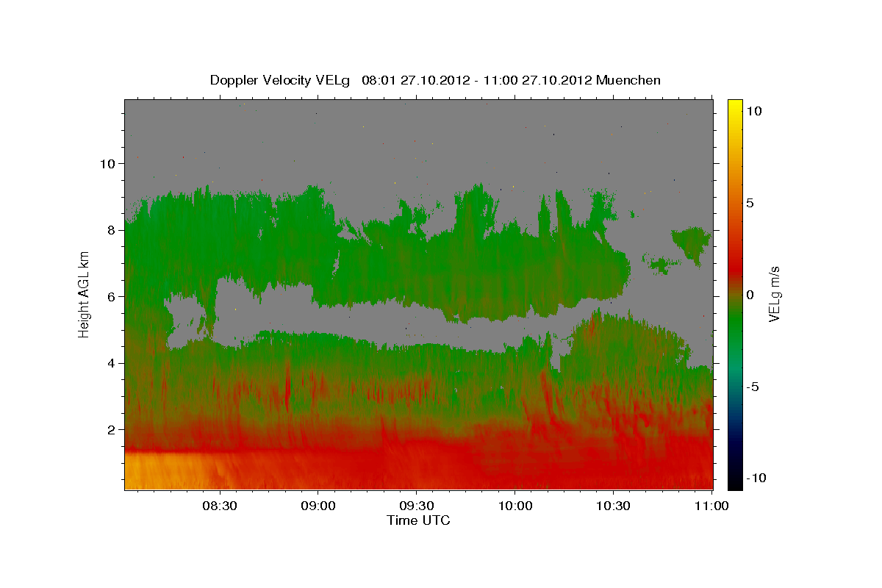The width and height of the screenshot is (882, 588).
Task: Click the colorbar value -5
Action: 751,387
